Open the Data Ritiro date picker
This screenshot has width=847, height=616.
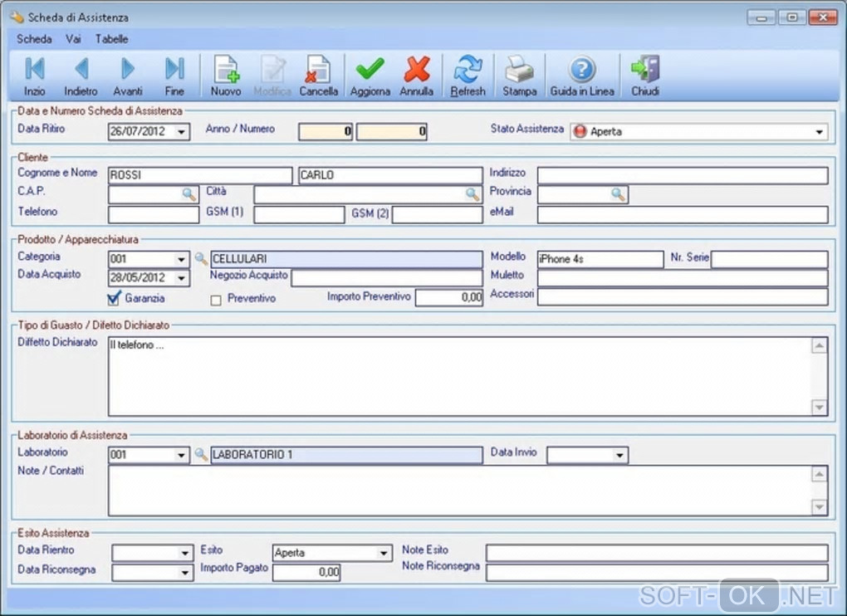coord(182,132)
